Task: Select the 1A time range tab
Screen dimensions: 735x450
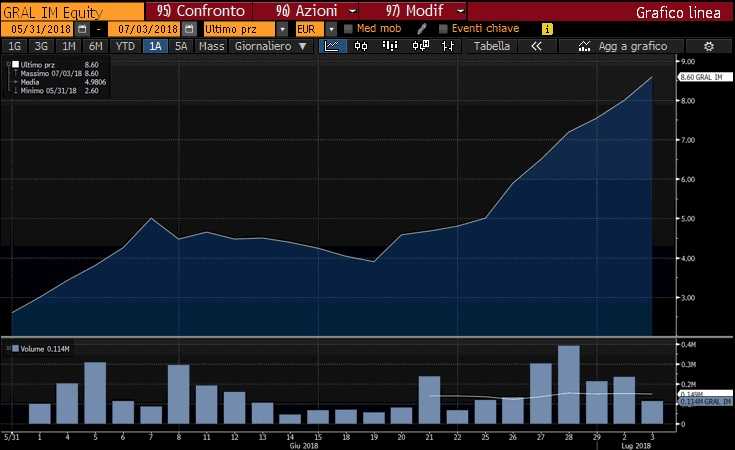Action: click(x=155, y=46)
